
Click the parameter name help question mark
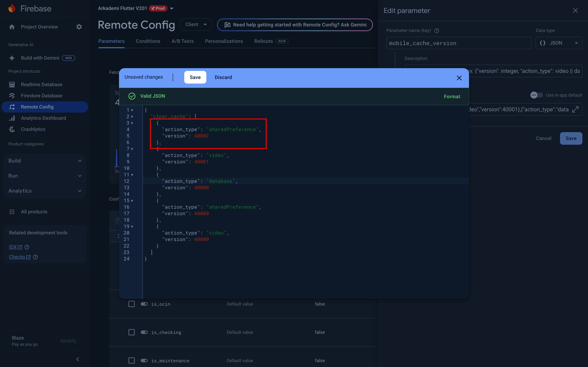pos(437,31)
